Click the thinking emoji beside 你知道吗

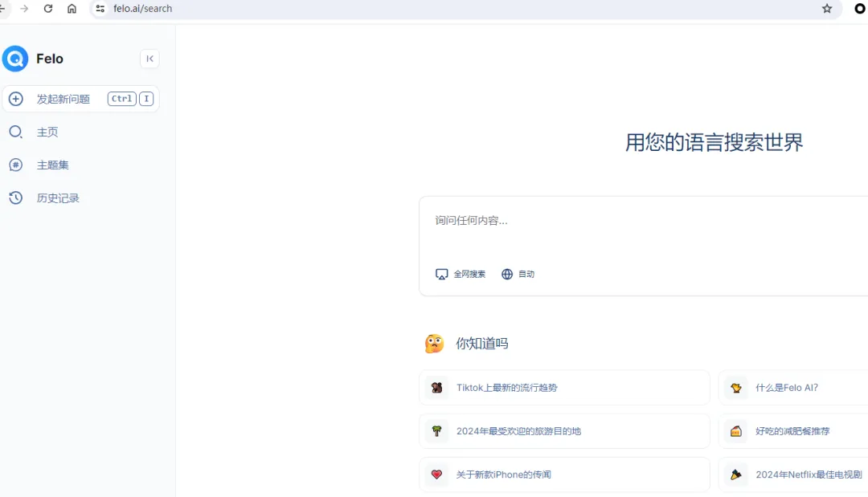(x=435, y=344)
